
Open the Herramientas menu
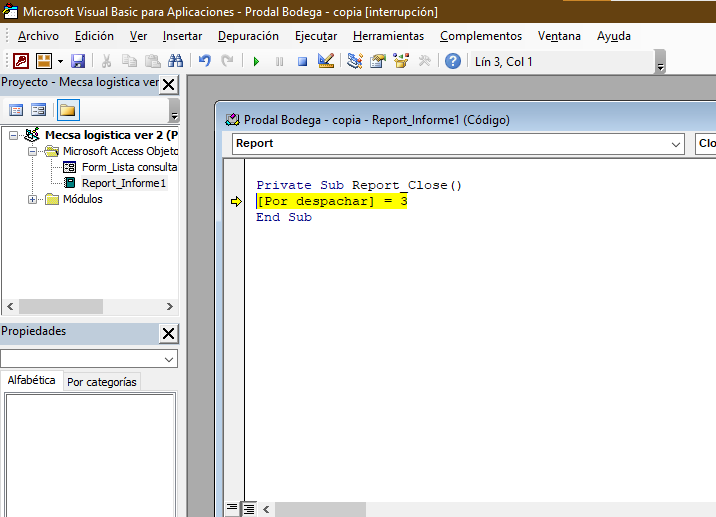389,36
